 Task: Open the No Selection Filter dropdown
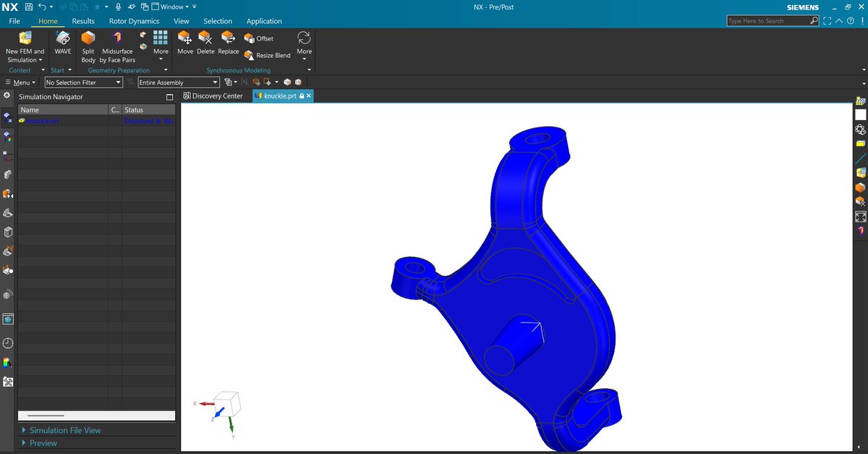point(84,83)
